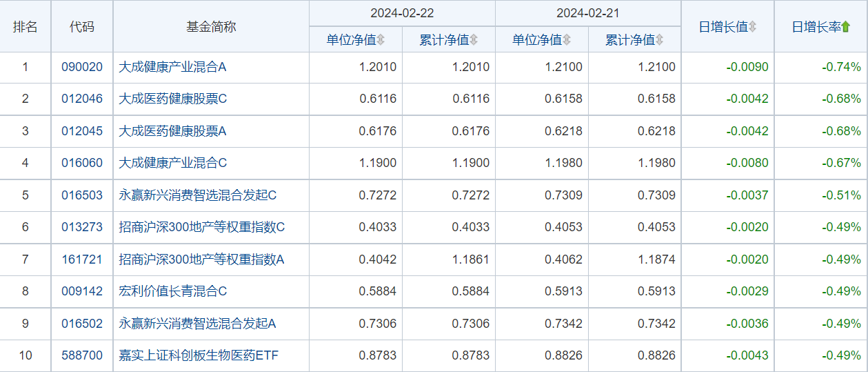Click fund code 012046
Screen dimensions: 868x372
[x=82, y=99]
